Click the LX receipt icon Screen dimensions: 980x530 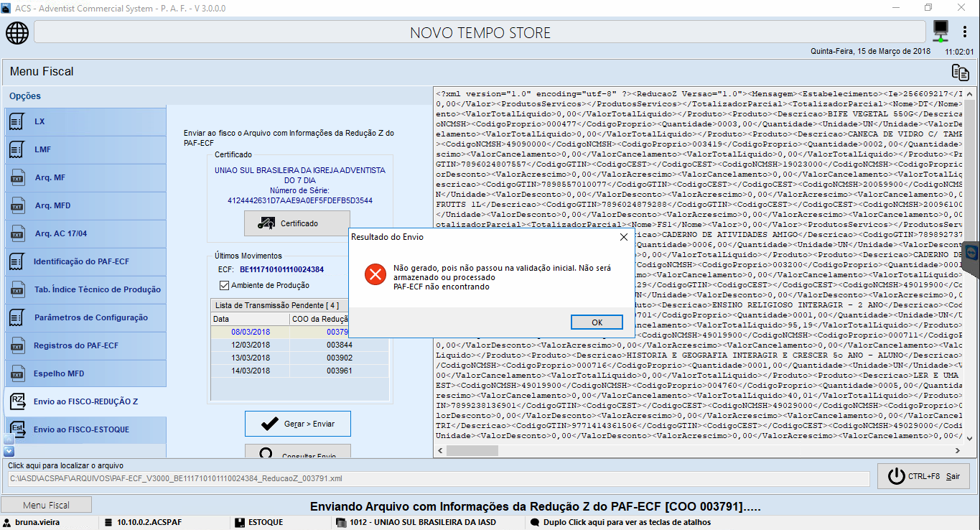pos(17,122)
